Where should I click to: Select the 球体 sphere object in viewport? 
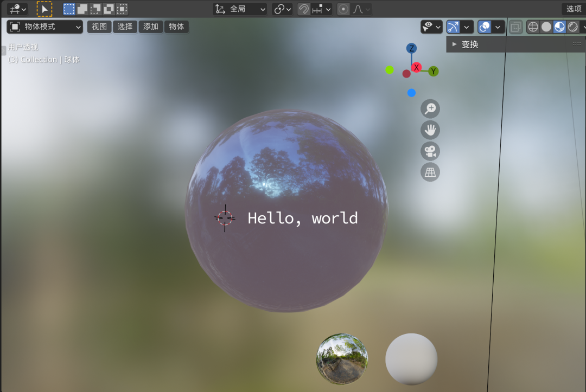coord(286,210)
